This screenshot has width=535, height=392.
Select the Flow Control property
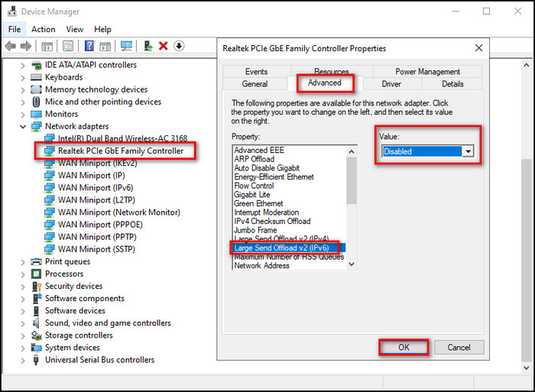click(254, 186)
